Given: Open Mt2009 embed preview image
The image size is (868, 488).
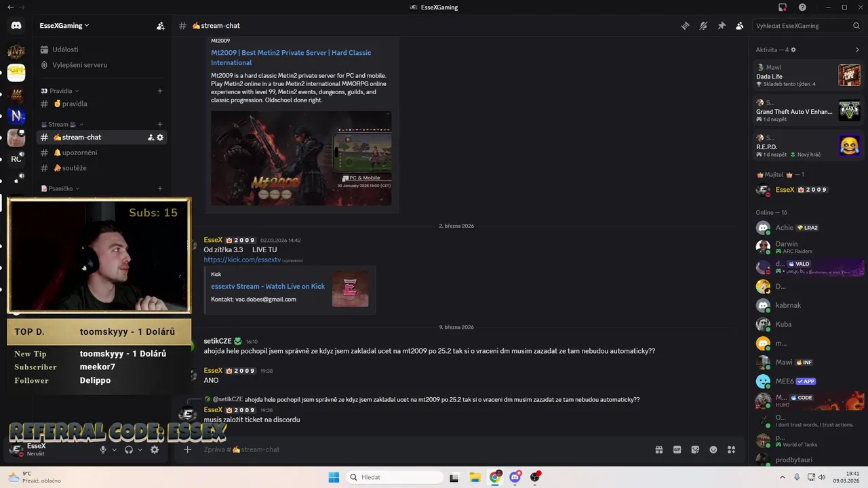Looking at the screenshot, I should click(x=301, y=158).
